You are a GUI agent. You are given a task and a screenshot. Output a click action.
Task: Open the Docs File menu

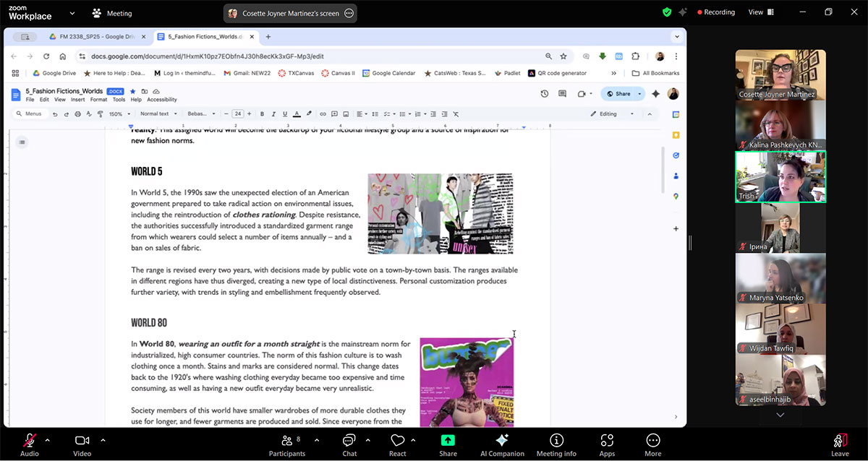point(30,100)
